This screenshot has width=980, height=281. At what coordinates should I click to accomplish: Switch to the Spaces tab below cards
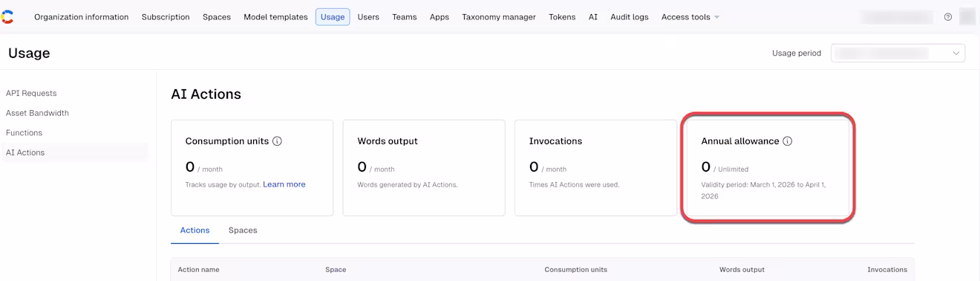point(243,230)
